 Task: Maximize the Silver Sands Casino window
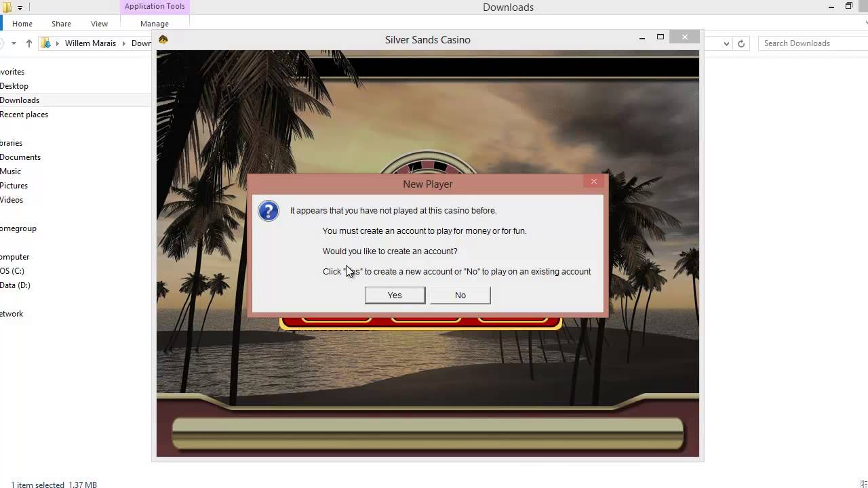click(660, 37)
